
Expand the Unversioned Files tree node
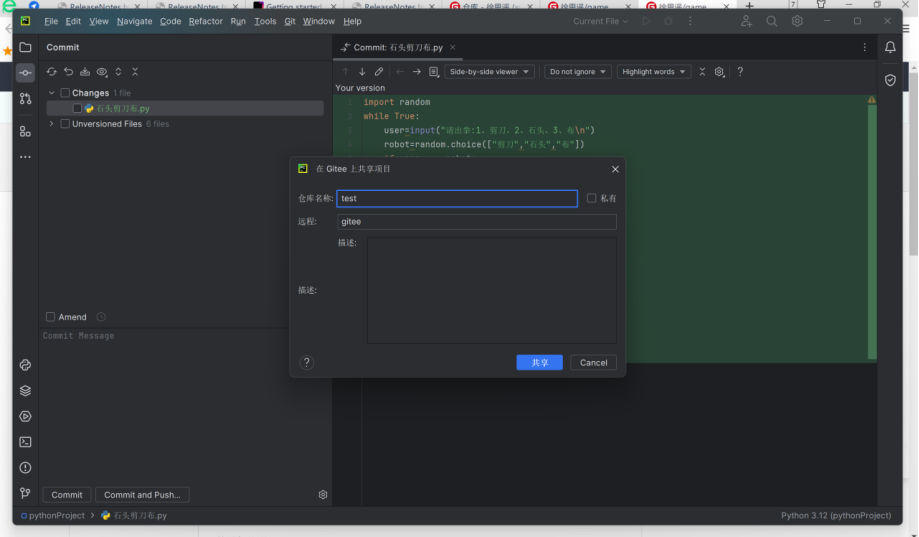52,124
